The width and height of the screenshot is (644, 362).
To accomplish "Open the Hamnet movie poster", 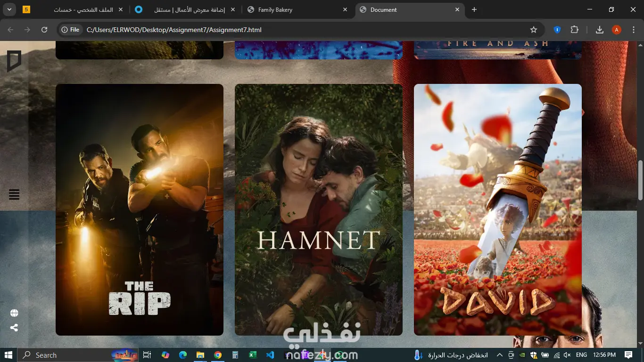I will click(319, 210).
